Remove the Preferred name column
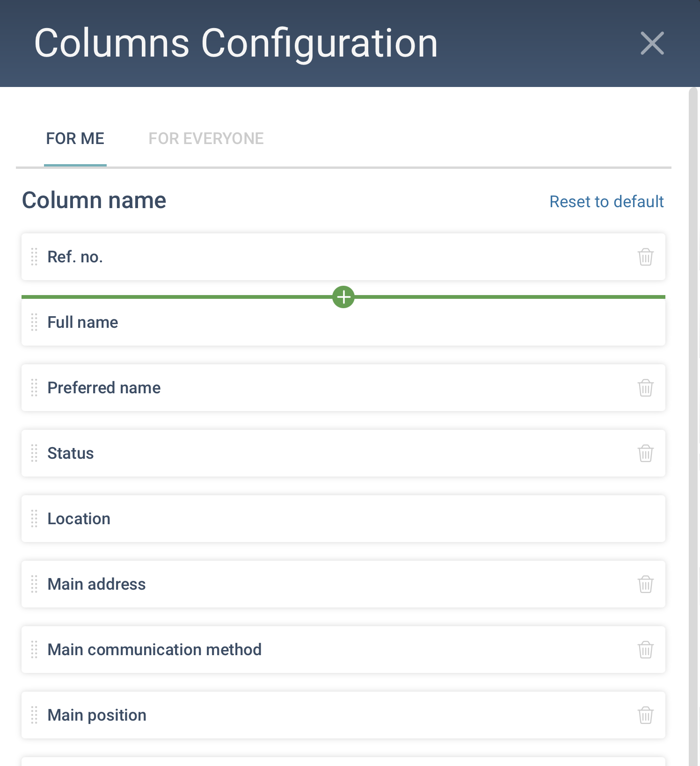This screenshot has width=700, height=766. [645, 388]
